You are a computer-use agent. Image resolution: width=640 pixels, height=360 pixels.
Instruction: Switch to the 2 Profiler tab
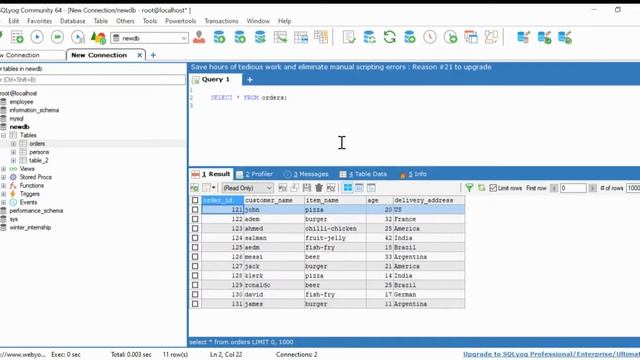(x=255, y=174)
